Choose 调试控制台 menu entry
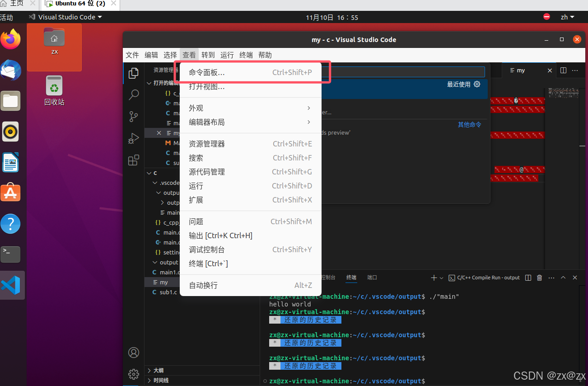588x386 pixels. (x=251, y=249)
